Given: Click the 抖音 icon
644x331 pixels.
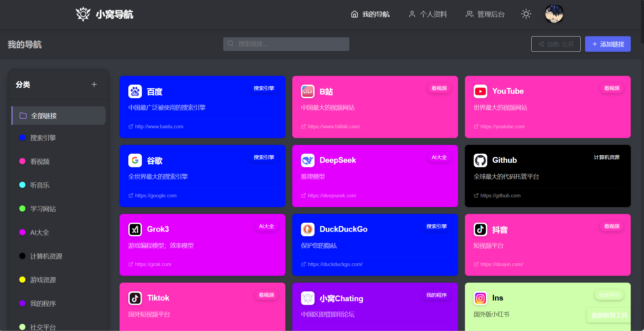Looking at the screenshot, I should pyautogui.click(x=480, y=229).
